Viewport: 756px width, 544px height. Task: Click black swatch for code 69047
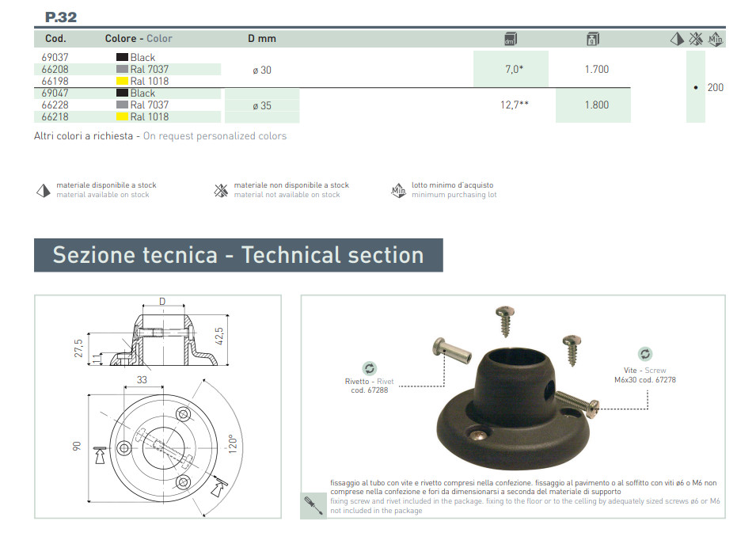tap(122, 93)
